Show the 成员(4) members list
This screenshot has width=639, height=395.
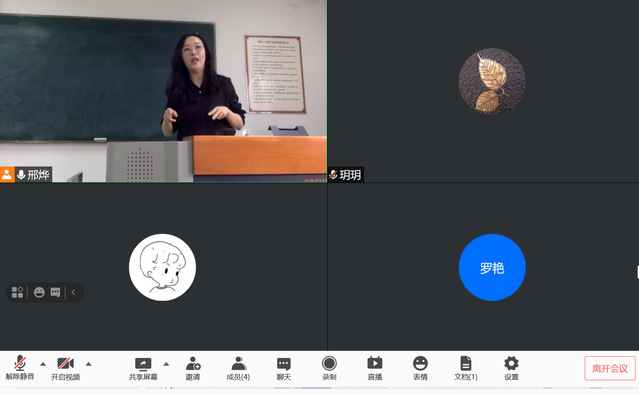238,368
